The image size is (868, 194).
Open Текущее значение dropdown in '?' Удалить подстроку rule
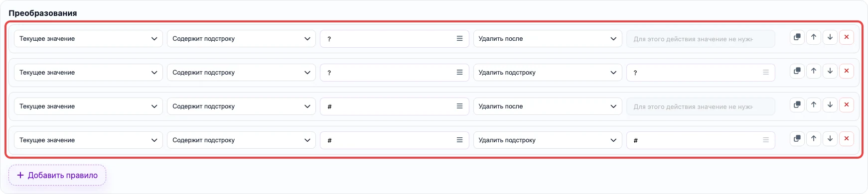tap(88, 73)
